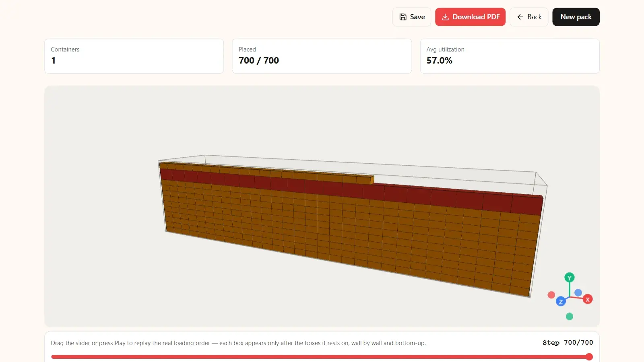This screenshot has height=362, width=644.
Task: Start a New pack
Action: (x=576, y=17)
